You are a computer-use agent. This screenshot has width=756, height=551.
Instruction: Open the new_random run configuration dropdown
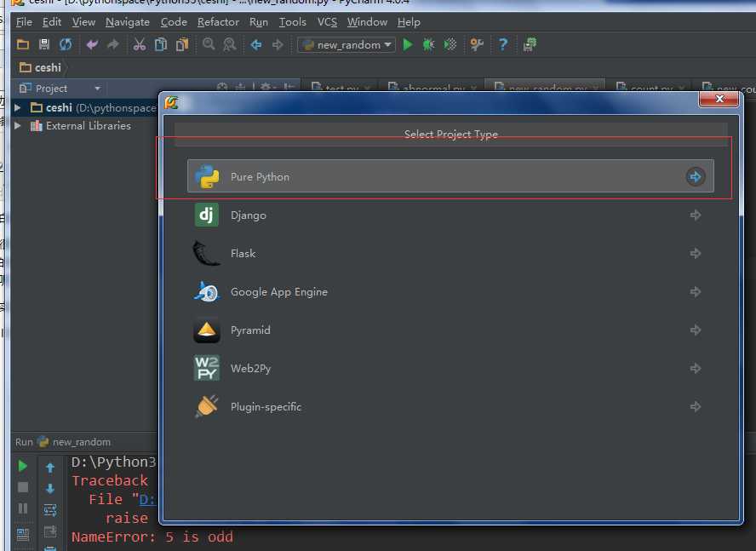(x=346, y=45)
